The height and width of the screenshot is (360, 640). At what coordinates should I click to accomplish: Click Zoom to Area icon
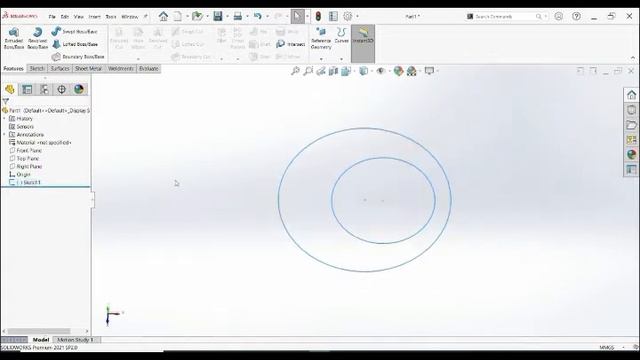click(308, 71)
